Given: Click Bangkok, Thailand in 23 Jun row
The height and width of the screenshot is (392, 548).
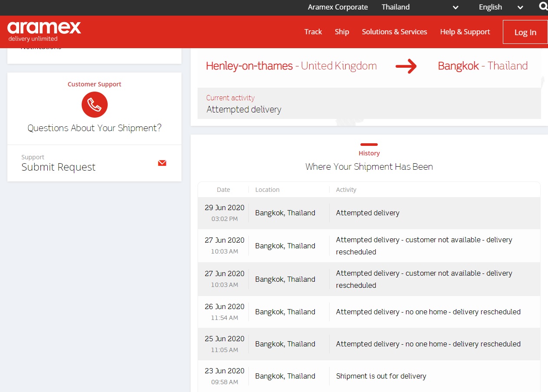Looking at the screenshot, I should click(285, 376).
